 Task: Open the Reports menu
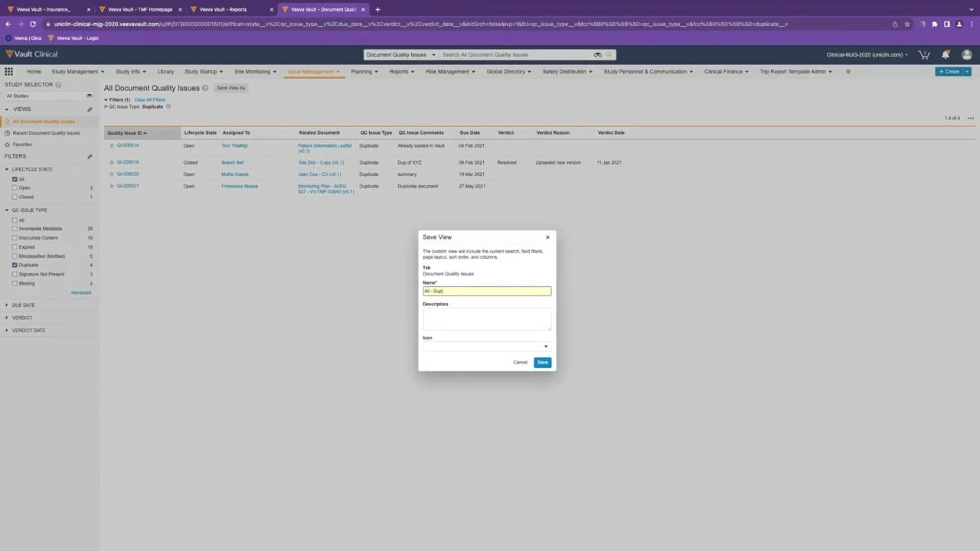point(401,71)
